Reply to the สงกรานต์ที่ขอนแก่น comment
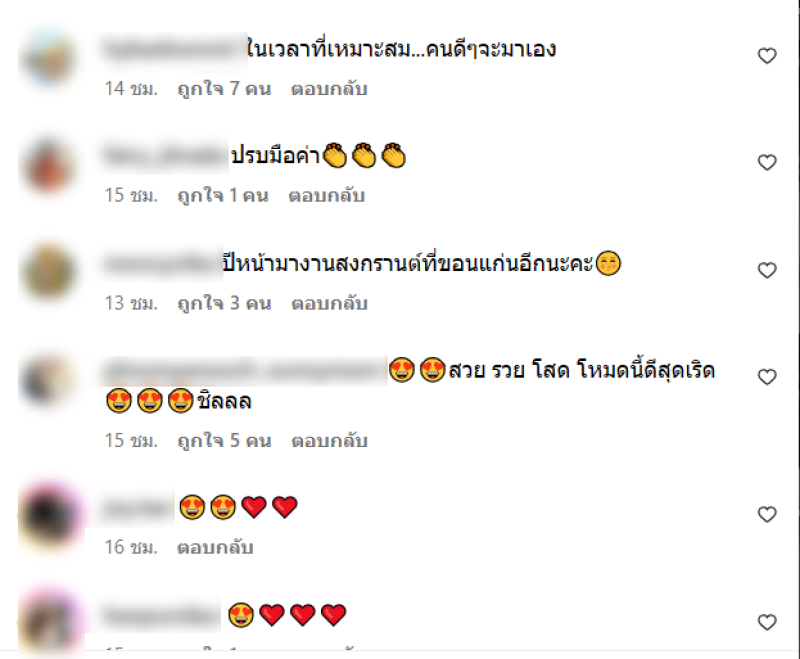 coord(329,303)
